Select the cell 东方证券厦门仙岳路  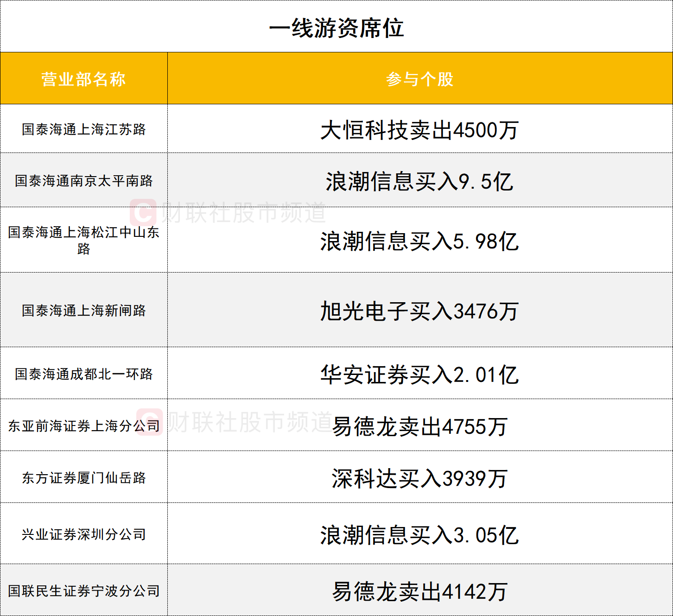tap(84, 477)
